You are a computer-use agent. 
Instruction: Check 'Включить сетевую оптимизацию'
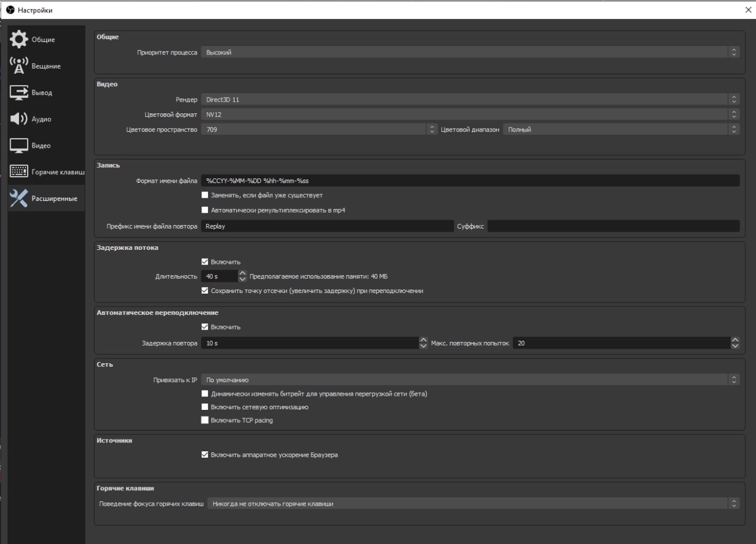[205, 407]
